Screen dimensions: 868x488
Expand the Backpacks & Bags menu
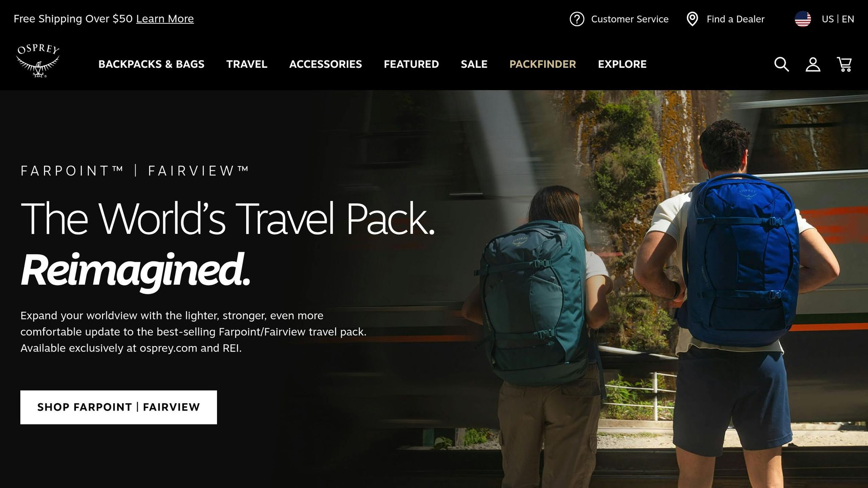(x=151, y=64)
